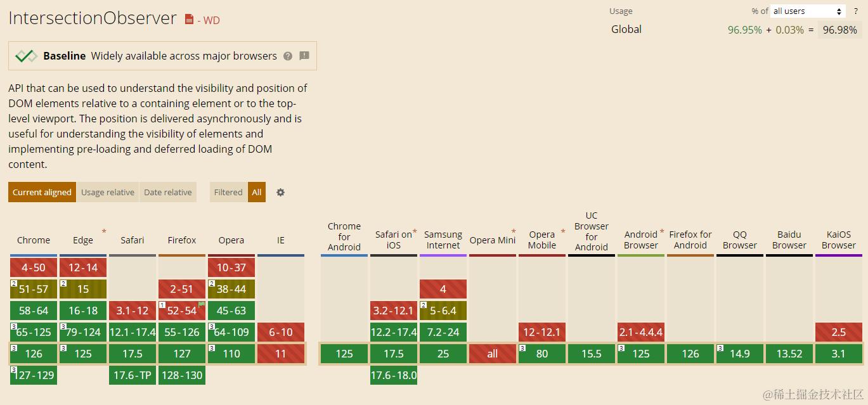This screenshot has height=405, width=868.
Task: Switch to Usage relative view
Action: pos(108,192)
